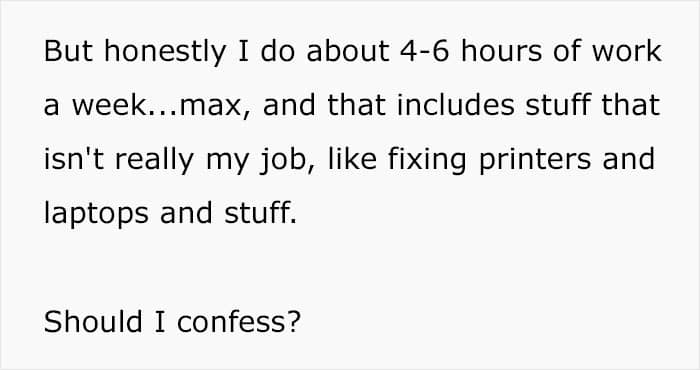Click "stuff." ending the paragraph
This screenshot has height=370, width=700.
(x=260, y=213)
